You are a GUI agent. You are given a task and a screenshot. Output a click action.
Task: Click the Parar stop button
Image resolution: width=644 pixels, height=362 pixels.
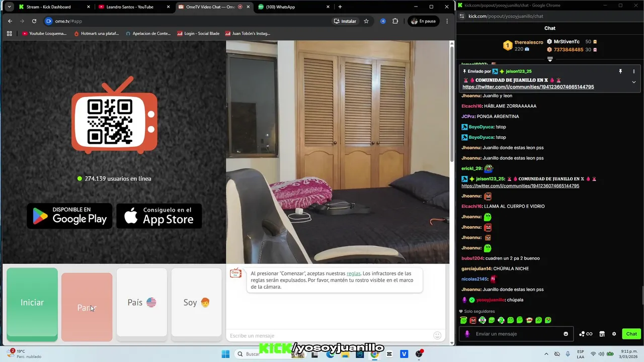point(87,307)
